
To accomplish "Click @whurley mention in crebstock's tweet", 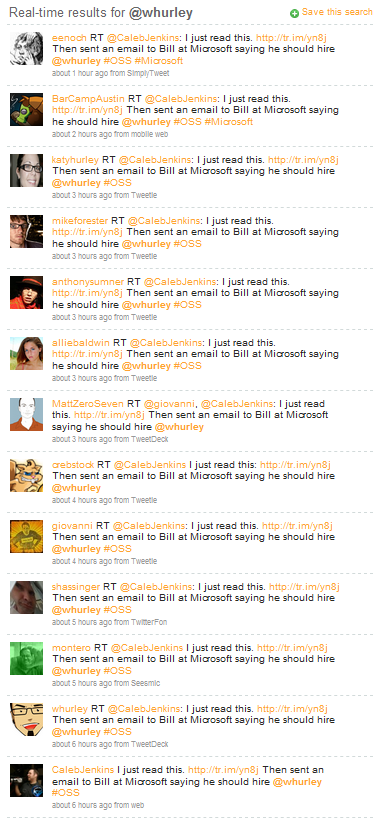I will pyautogui.click(x=76, y=488).
